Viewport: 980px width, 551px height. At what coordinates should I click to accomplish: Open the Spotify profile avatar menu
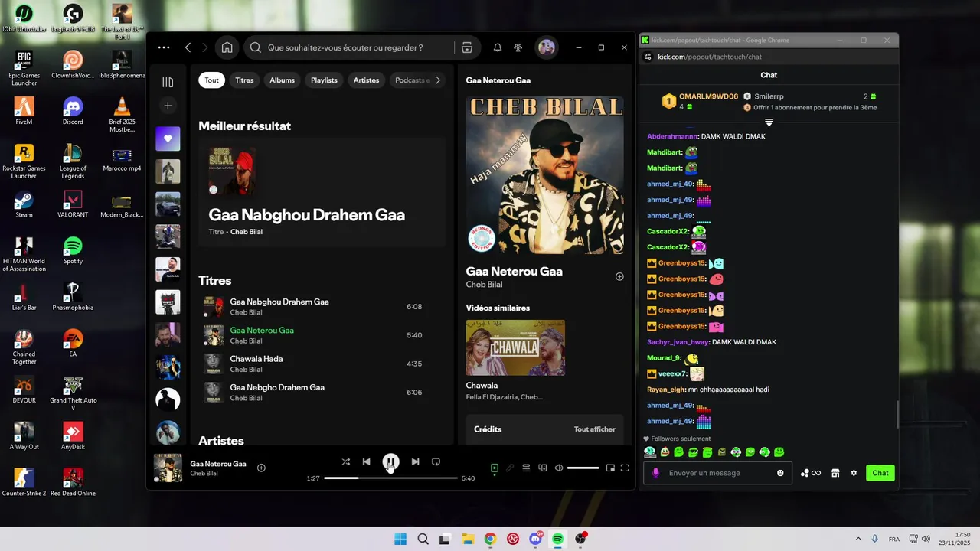(546, 47)
